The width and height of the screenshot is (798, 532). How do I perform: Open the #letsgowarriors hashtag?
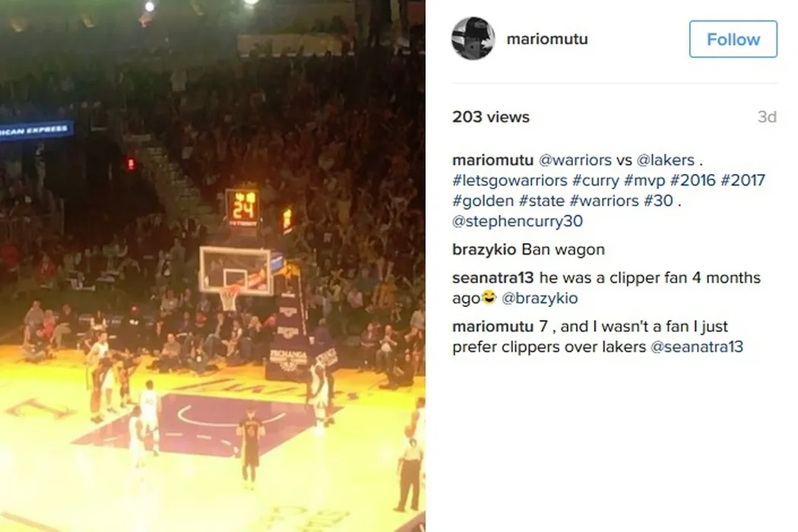point(509,180)
